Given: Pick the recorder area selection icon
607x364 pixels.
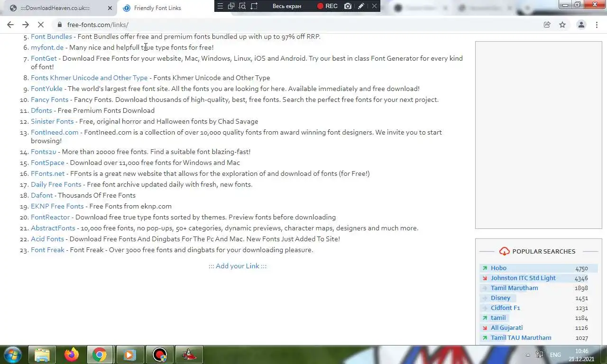Looking at the screenshot, I should pos(254,6).
